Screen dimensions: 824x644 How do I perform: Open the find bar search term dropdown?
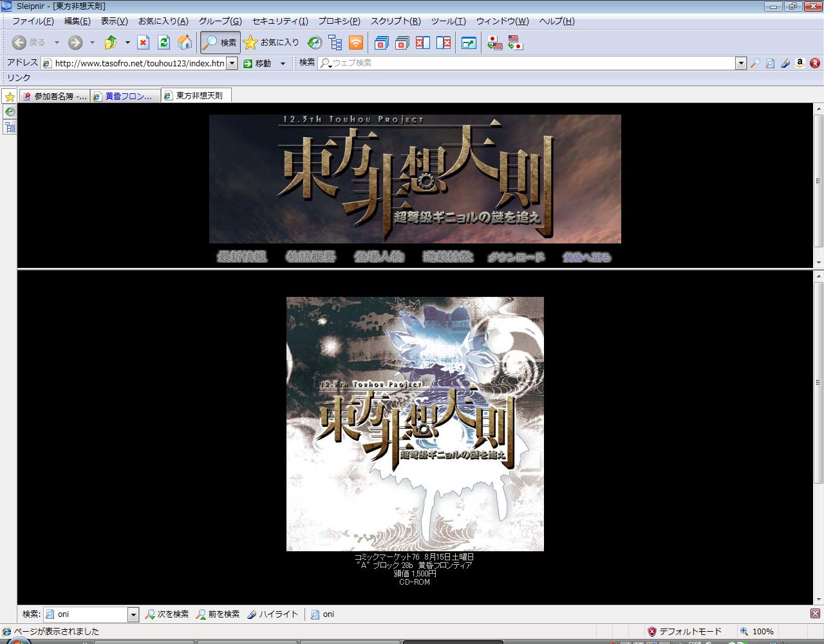[133, 614]
